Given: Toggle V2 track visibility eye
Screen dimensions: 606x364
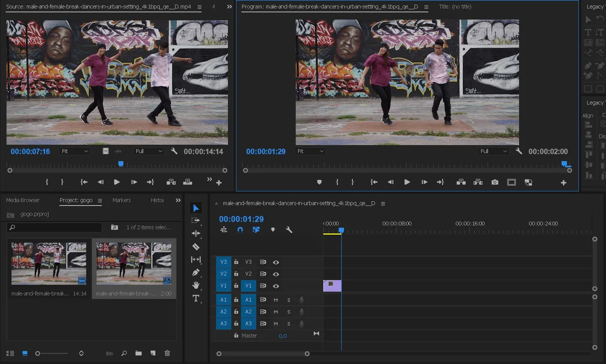Looking at the screenshot, I should pyautogui.click(x=276, y=274).
